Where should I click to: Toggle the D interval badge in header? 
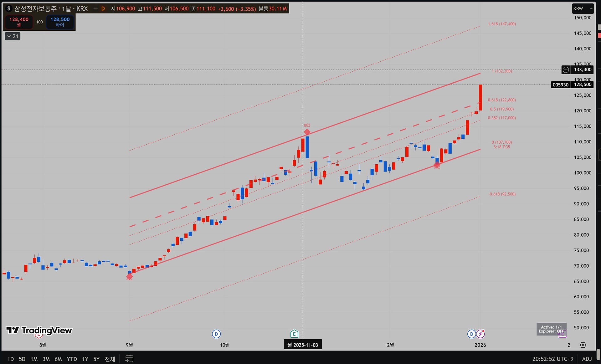click(x=103, y=8)
